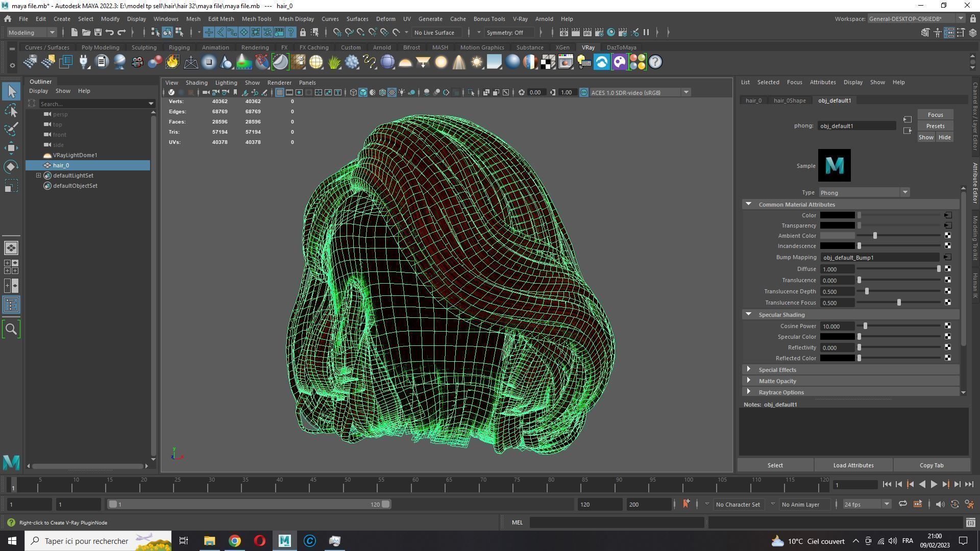Image resolution: width=980 pixels, height=551 pixels.
Task: Click the save scene icon in status line
Action: coord(97,32)
